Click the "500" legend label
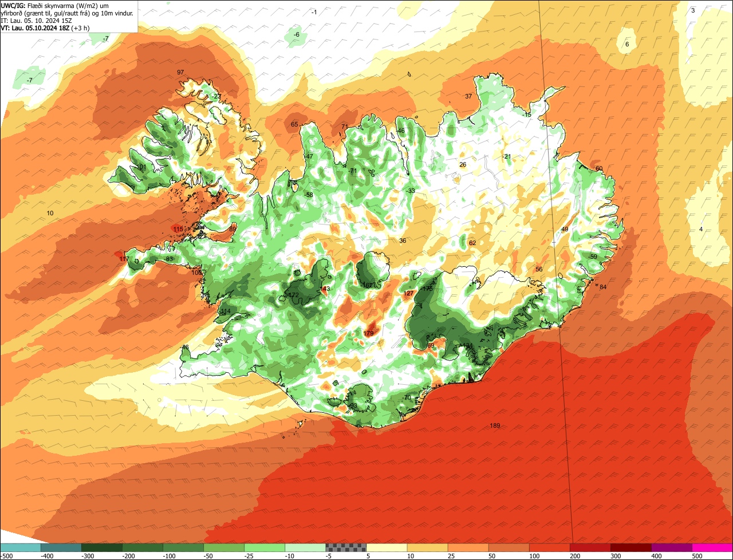 coord(697,556)
